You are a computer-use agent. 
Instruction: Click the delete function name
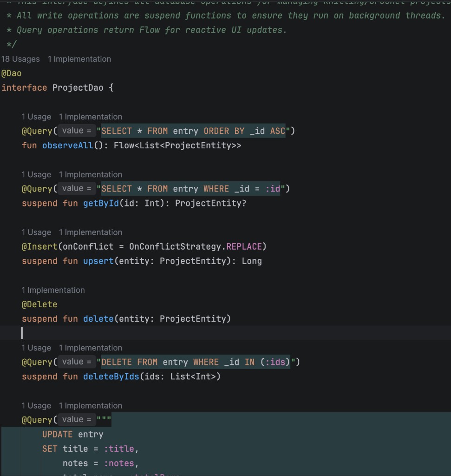point(98,319)
